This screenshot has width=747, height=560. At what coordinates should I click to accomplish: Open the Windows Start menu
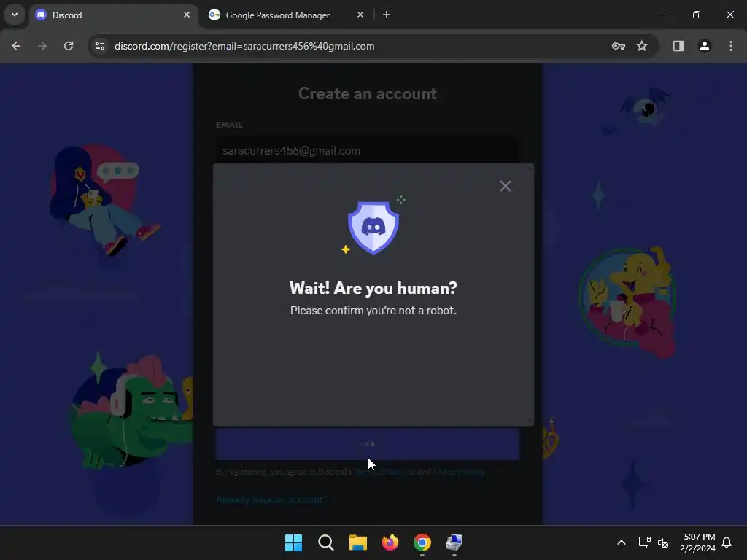(293, 542)
